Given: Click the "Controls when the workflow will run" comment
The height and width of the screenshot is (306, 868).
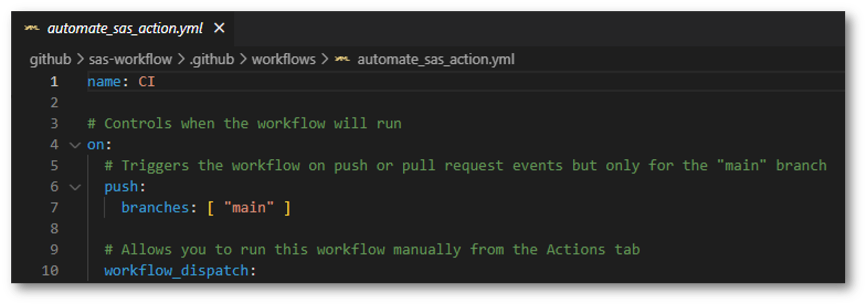Looking at the screenshot, I should [x=244, y=123].
